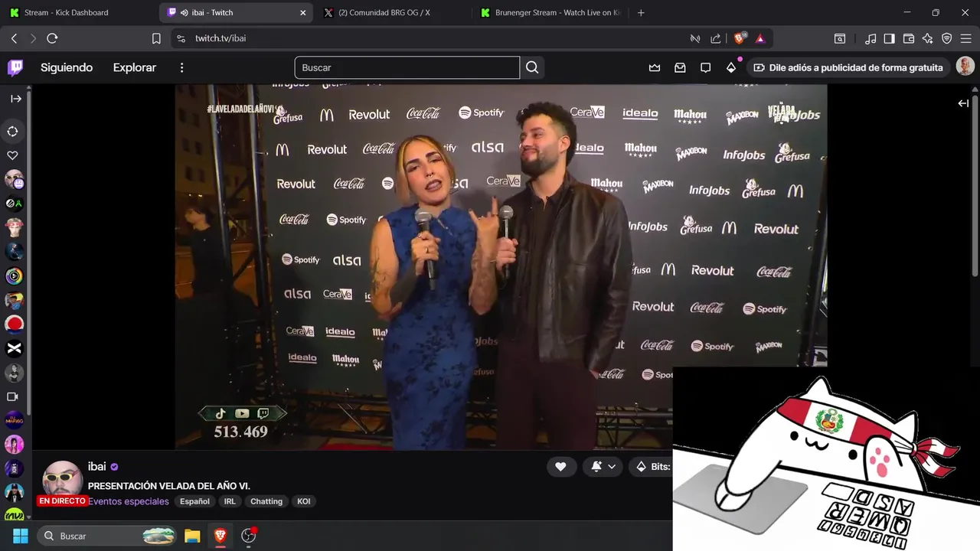The width and height of the screenshot is (980, 551).
Task: Open the Brave main hamburger menu
Action: 965,38
